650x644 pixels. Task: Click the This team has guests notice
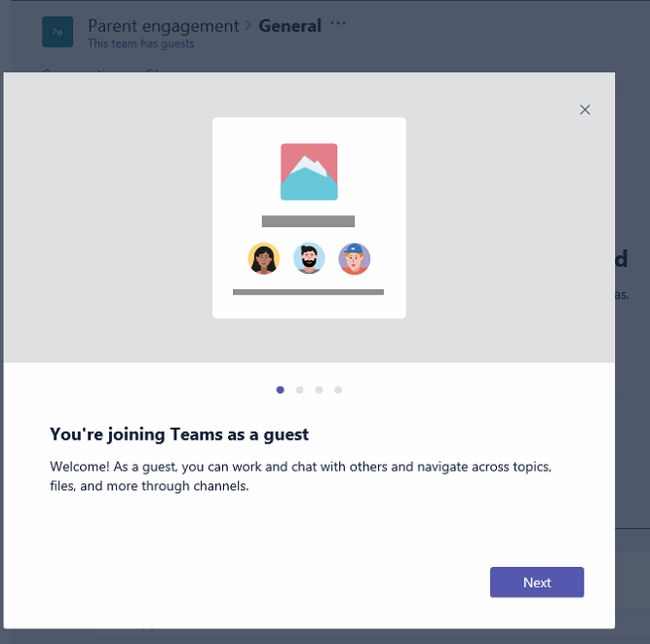tap(141, 44)
